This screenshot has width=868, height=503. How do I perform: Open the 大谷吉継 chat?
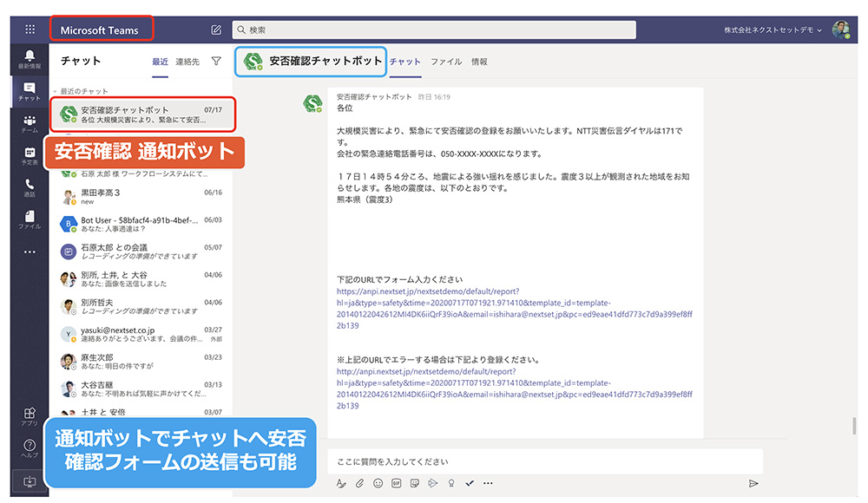[x=141, y=389]
